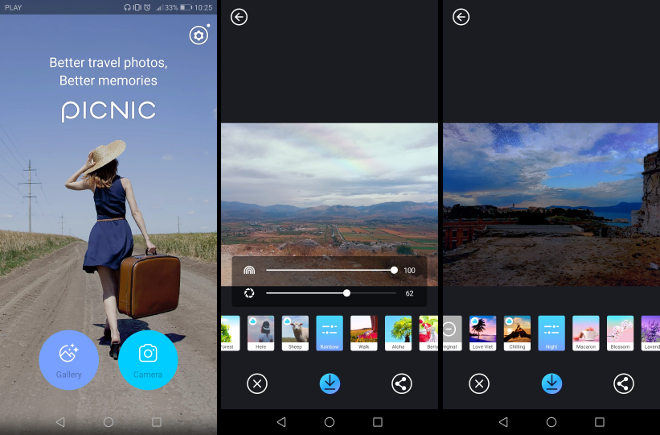Open the settings gear on home screen
The image size is (660, 435).
[198, 36]
